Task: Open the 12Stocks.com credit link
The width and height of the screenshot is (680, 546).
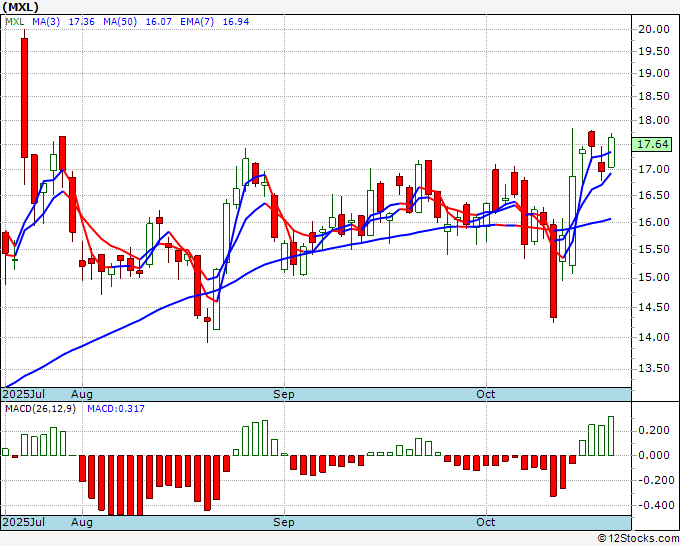Action: (x=638, y=539)
